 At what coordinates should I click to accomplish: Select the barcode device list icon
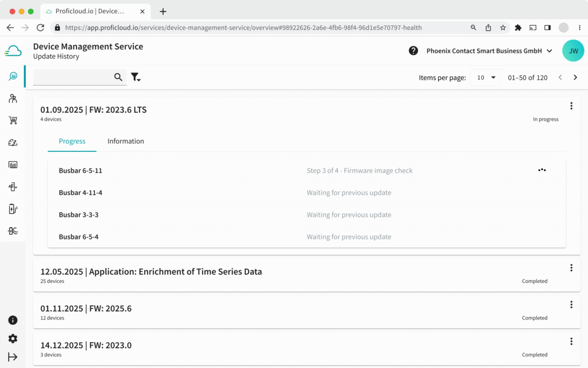tap(13, 164)
